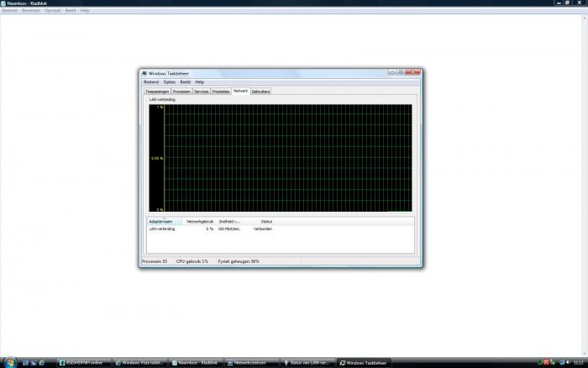Switch to Status van LAN-ver... taskbar button

[x=308, y=363]
